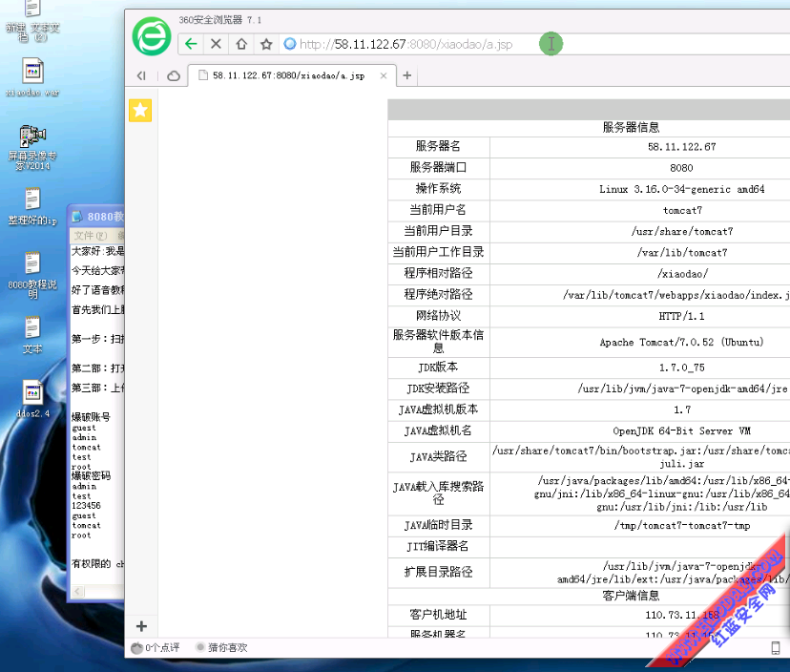
Task: Open the 整理好的ip text file icon
Action: (x=32, y=206)
